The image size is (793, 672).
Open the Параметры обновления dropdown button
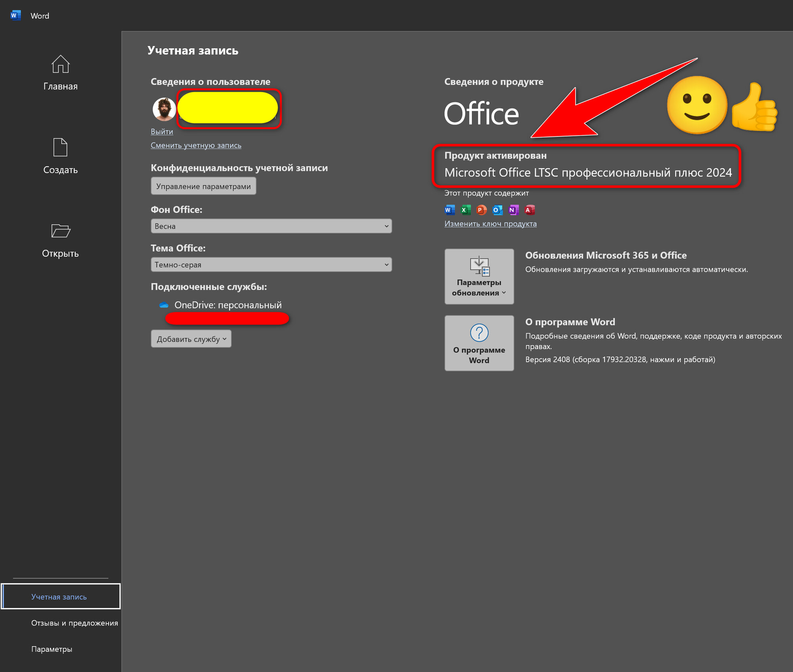[479, 276]
